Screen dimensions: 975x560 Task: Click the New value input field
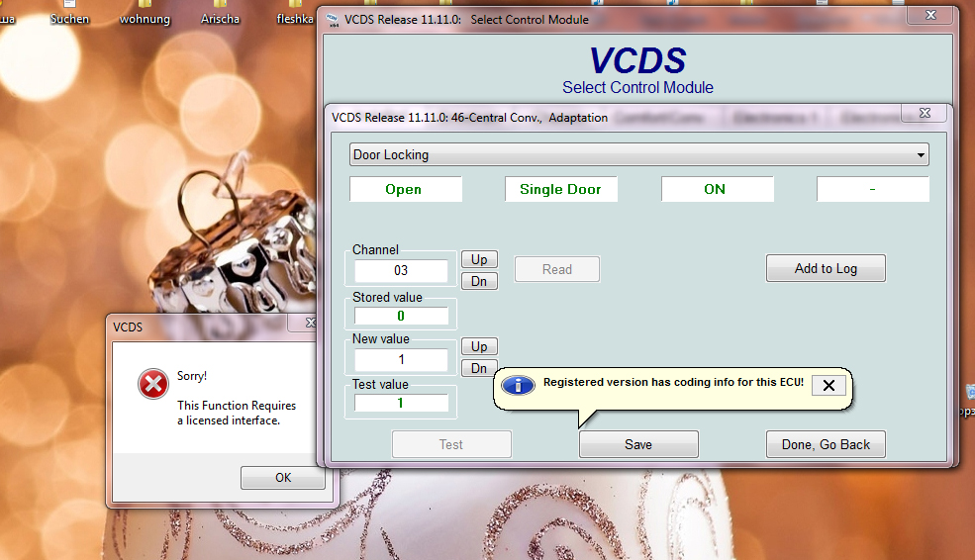tap(401, 359)
